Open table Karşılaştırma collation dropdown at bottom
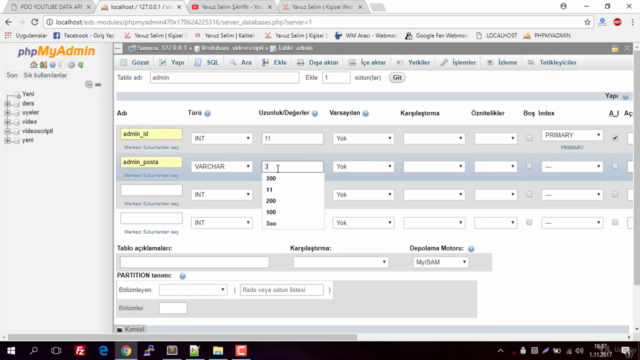 [340, 262]
